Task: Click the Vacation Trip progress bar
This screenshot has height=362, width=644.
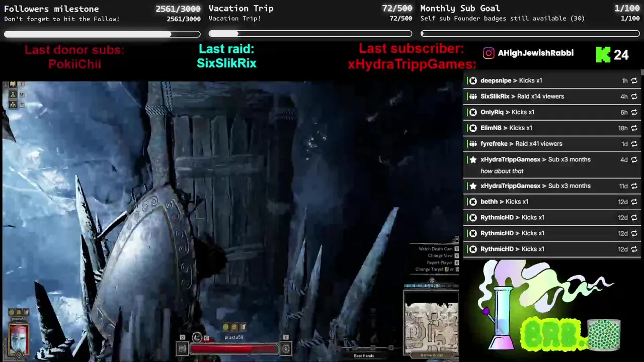Action: pos(310,34)
